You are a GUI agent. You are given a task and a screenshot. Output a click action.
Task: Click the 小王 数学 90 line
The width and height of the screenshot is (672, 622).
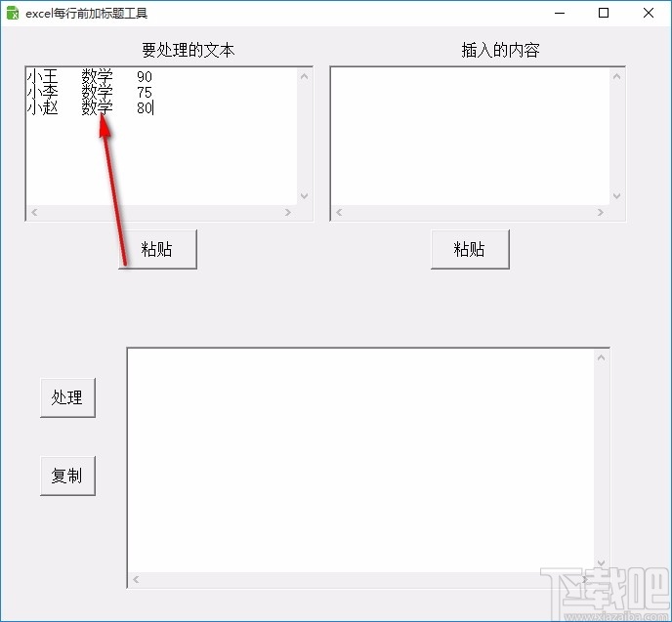point(90,77)
